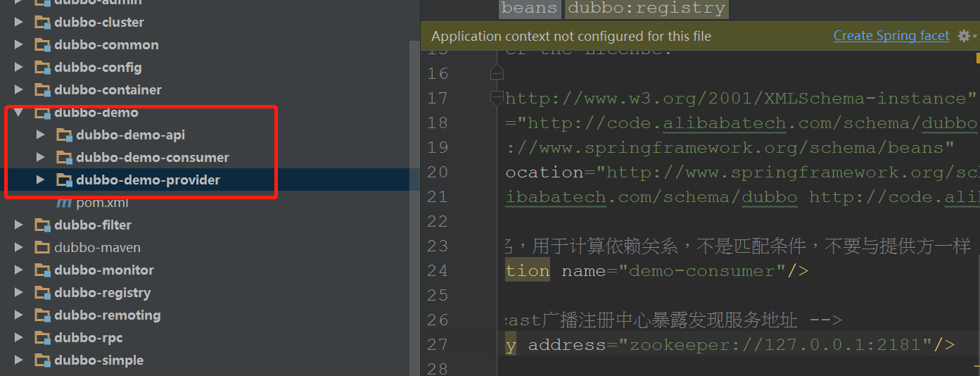Select the dubbo-common label
The image size is (980, 376).
click(x=106, y=45)
